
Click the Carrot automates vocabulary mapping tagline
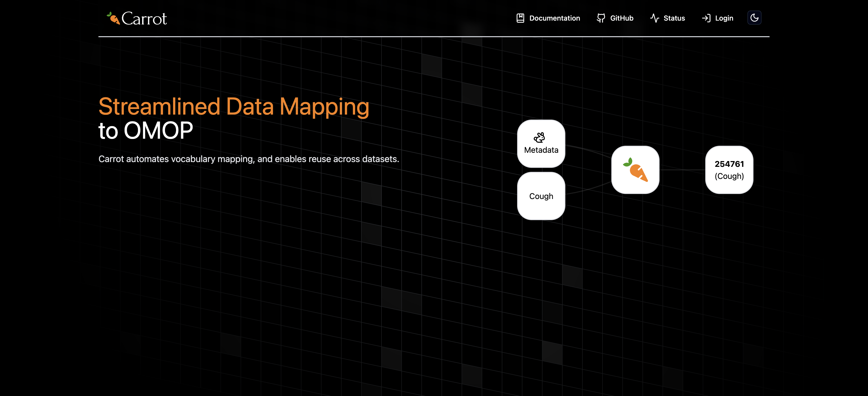click(248, 159)
